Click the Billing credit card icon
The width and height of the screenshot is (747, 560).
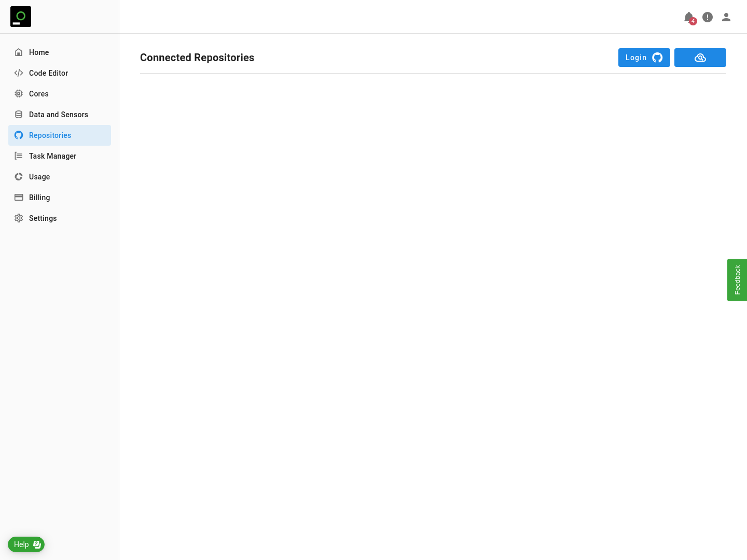(x=19, y=198)
